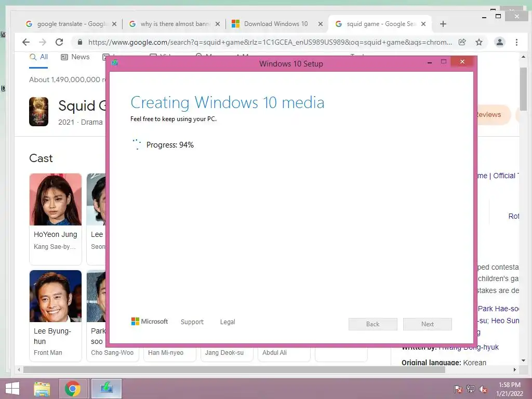Click the horizontal scrollbar left arrow

(19, 369)
